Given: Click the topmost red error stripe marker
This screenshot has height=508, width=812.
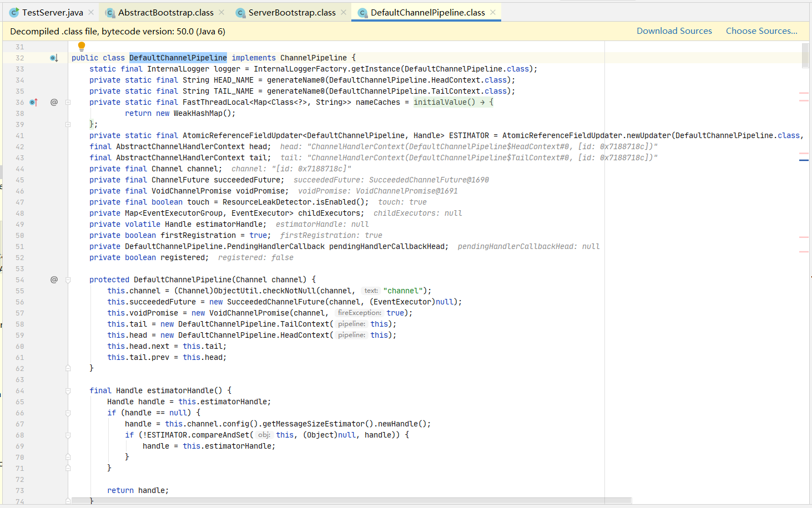Looking at the screenshot, I should [804, 93].
